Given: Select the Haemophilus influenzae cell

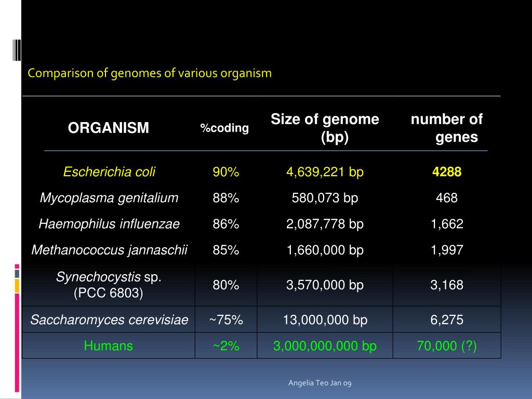Looking at the screenshot, I should point(109,224).
